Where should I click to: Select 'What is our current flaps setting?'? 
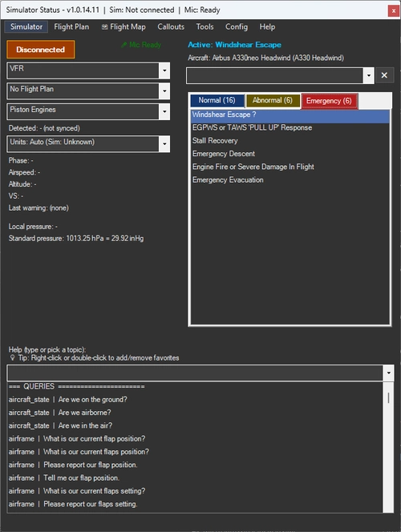click(x=195, y=491)
